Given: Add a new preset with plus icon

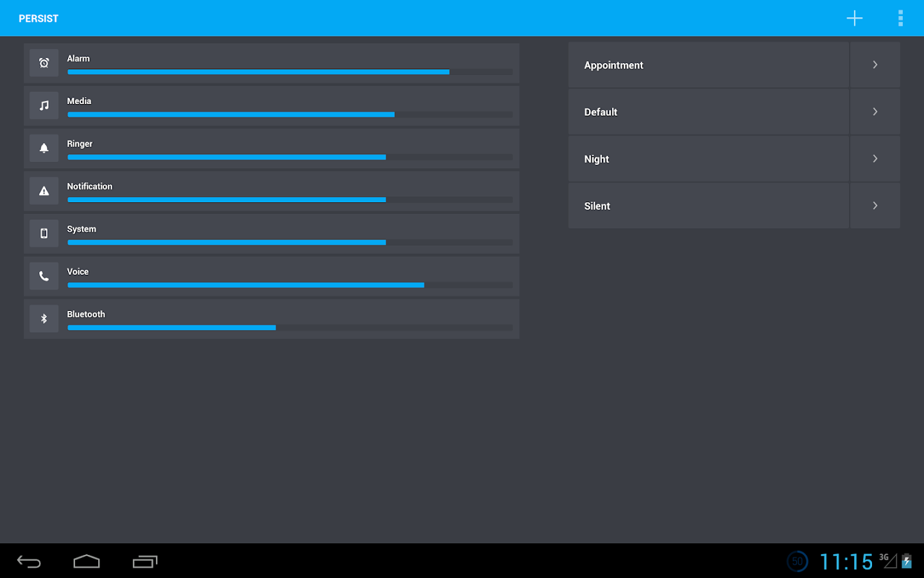Looking at the screenshot, I should 854,18.
